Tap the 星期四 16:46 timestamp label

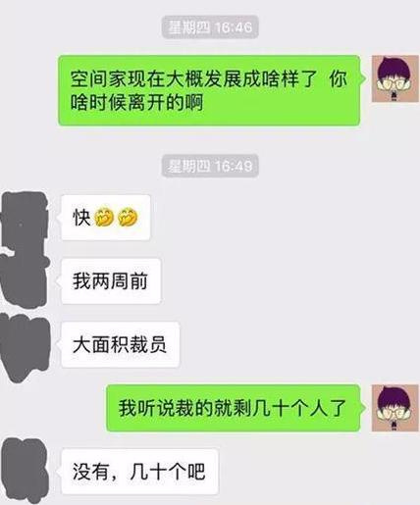(210, 27)
